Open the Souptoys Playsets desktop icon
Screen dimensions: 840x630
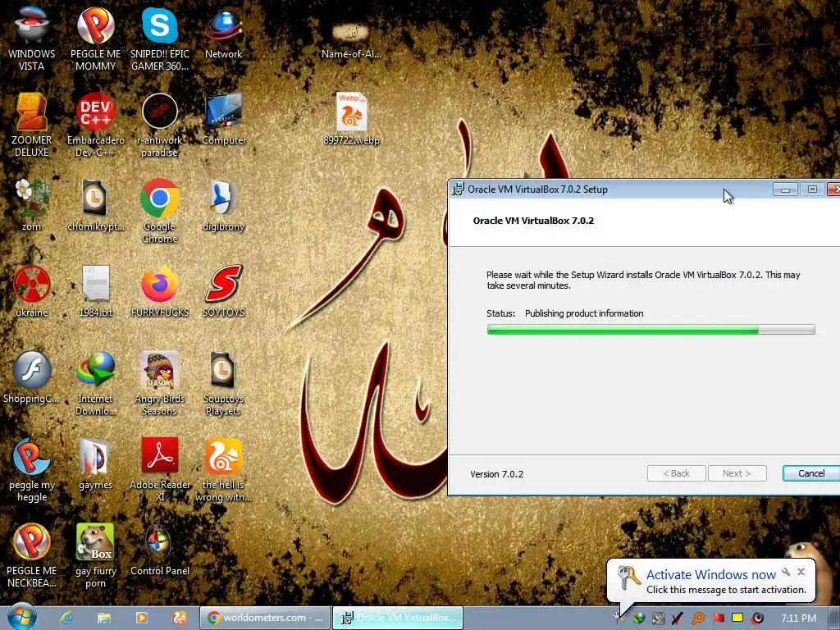pyautogui.click(x=223, y=383)
